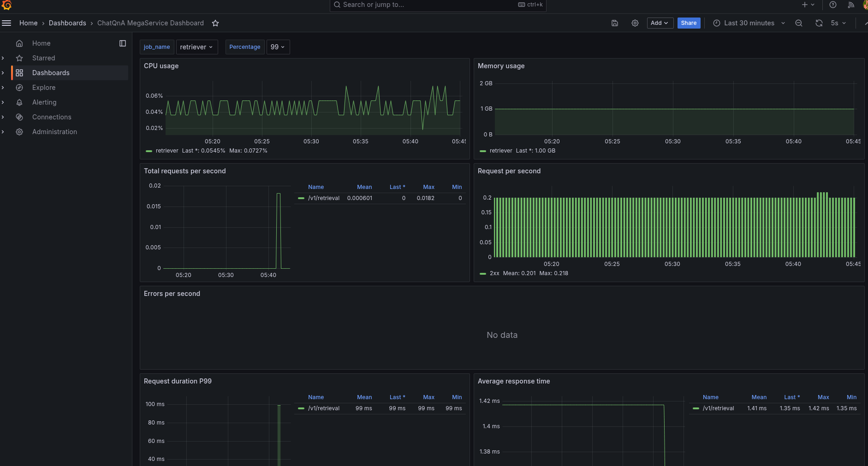Click Dashboards grid icon in sidebar
868x466 pixels.
[19, 73]
